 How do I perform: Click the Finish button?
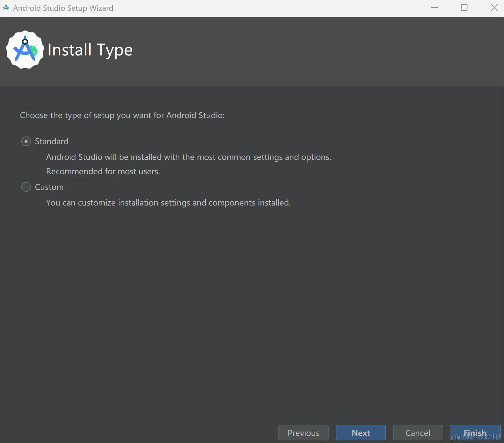tap(475, 433)
